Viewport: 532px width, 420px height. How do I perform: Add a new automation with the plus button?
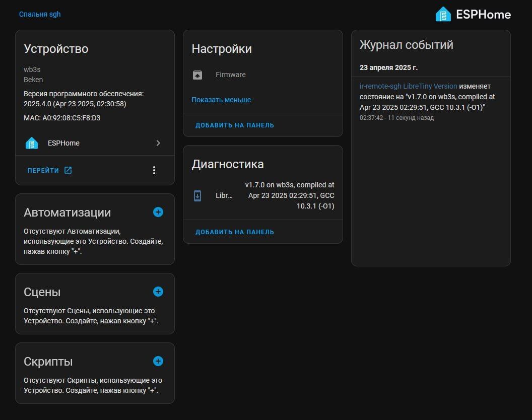tap(158, 213)
